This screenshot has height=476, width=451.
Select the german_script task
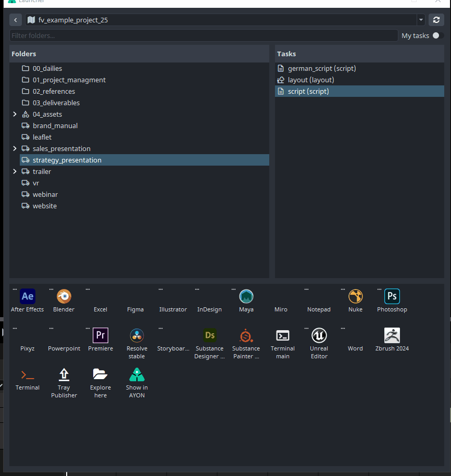(x=321, y=69)
